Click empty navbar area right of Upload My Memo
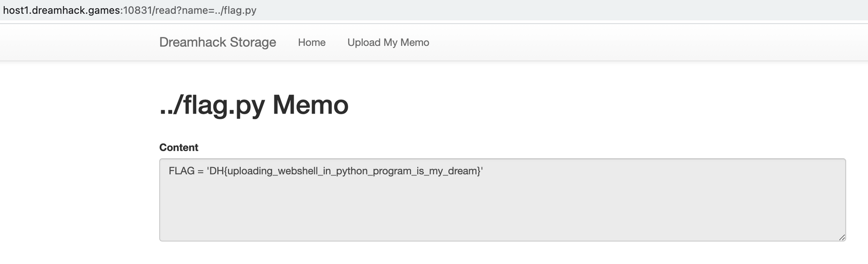Viewport: 868px width, 264px height. pos(608,42)
